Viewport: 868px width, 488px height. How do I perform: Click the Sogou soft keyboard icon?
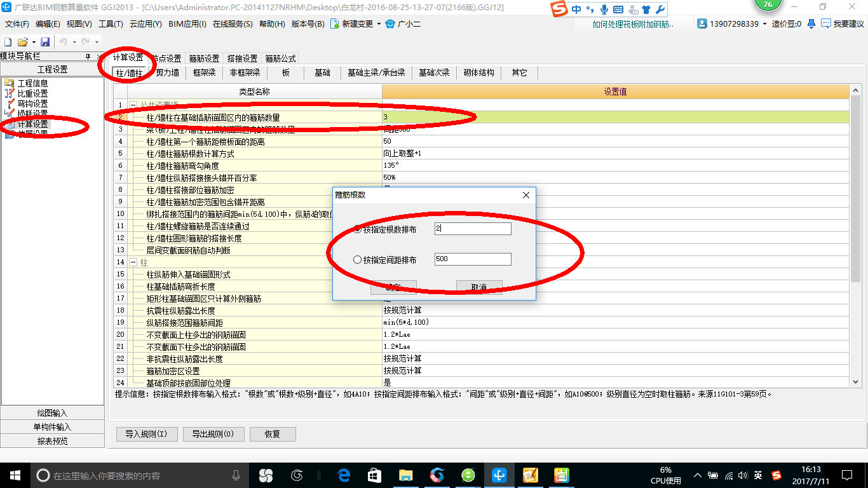point(618,10)
